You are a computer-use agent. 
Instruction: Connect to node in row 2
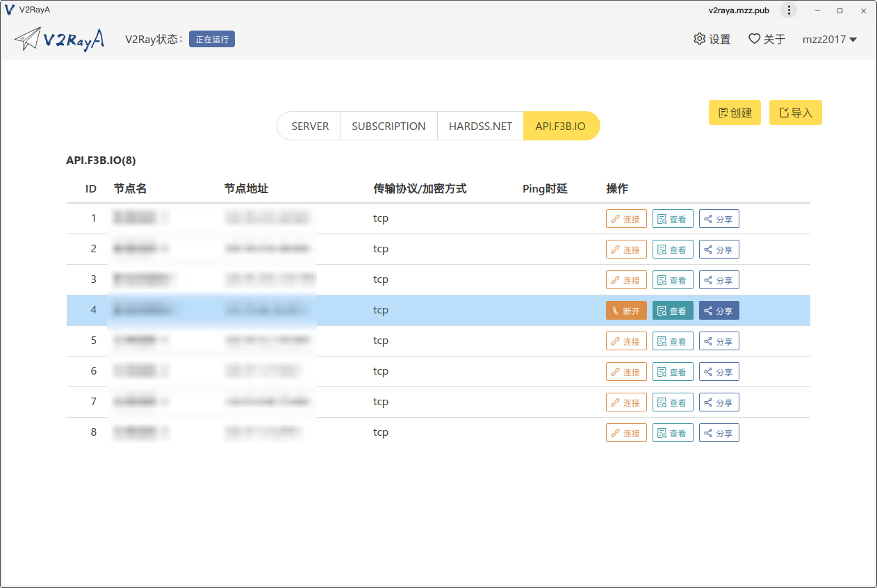(x=626, y=250)
